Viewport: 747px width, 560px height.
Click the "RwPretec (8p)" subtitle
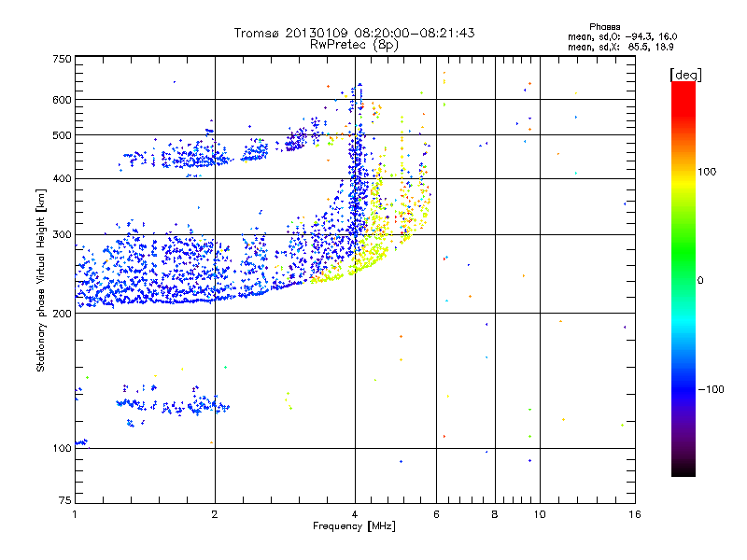pos(354,45)
